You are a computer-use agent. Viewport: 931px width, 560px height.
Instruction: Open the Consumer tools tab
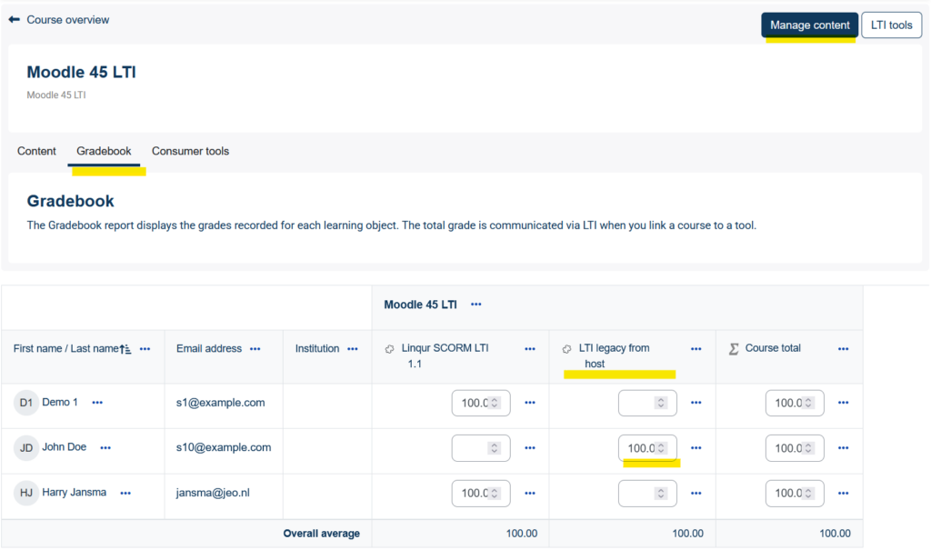(190, 151)
